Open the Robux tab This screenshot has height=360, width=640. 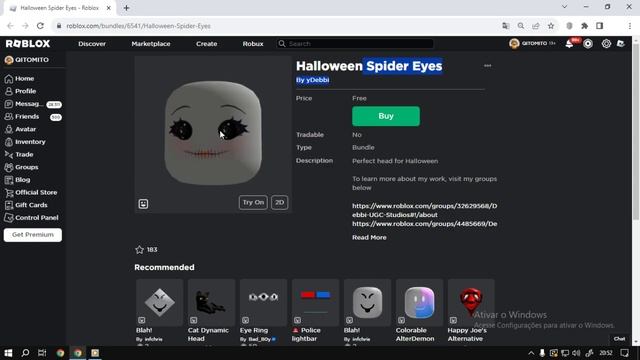253,44
